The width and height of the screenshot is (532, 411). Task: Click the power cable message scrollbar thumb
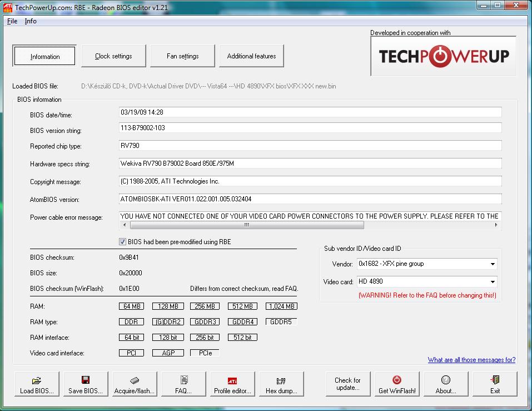[247, 225]
